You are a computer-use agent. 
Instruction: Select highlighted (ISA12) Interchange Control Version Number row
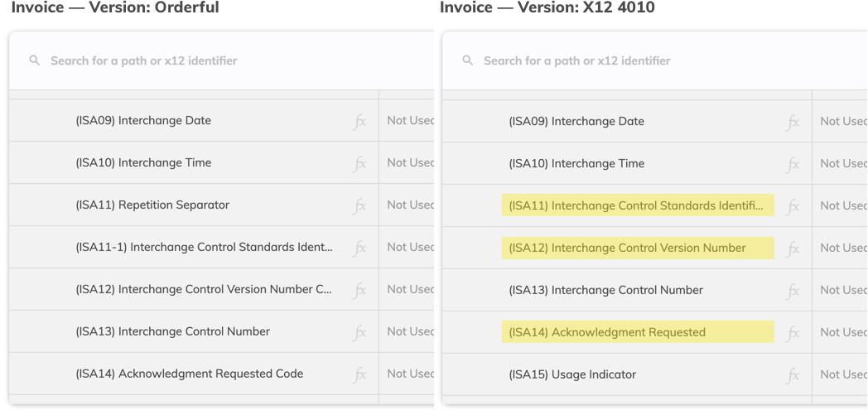point(638,248)
